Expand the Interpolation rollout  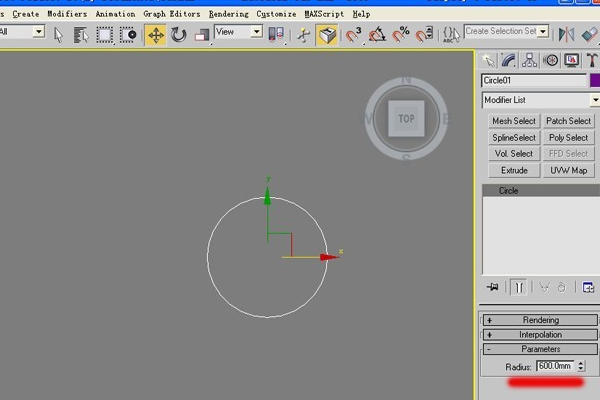pyautogui.click(x=540, y=335)
